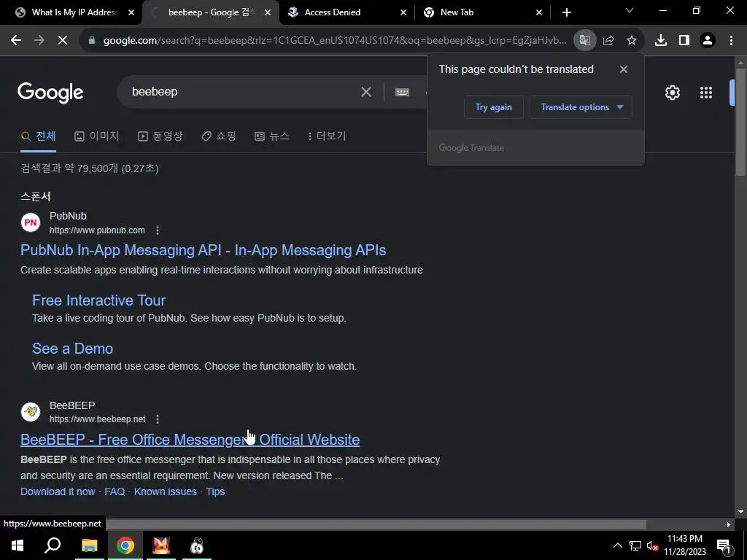The width and height of the screenshot is (747, 560).
Task: Select the 뉴스 (News) search filter
Action: click(x=272, y=136)
